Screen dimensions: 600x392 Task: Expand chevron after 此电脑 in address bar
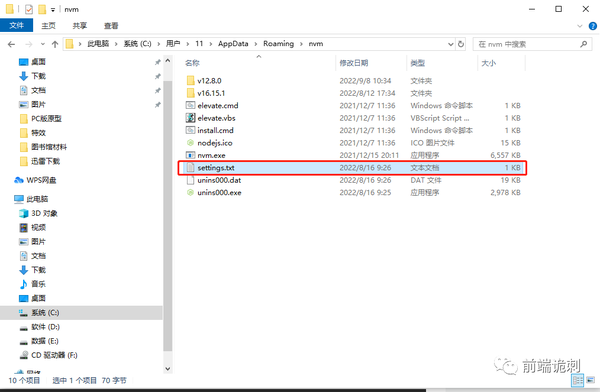[116, 44]
